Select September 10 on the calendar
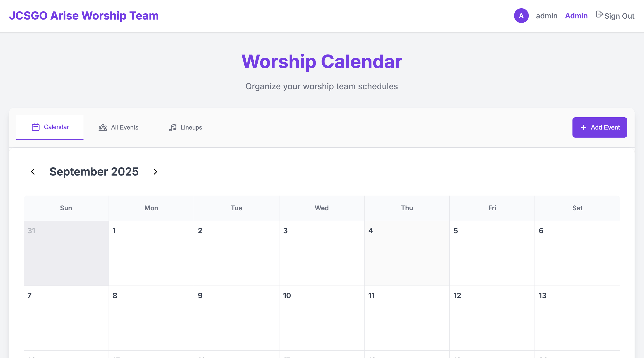The image size is (644, 358). [322, 320]
